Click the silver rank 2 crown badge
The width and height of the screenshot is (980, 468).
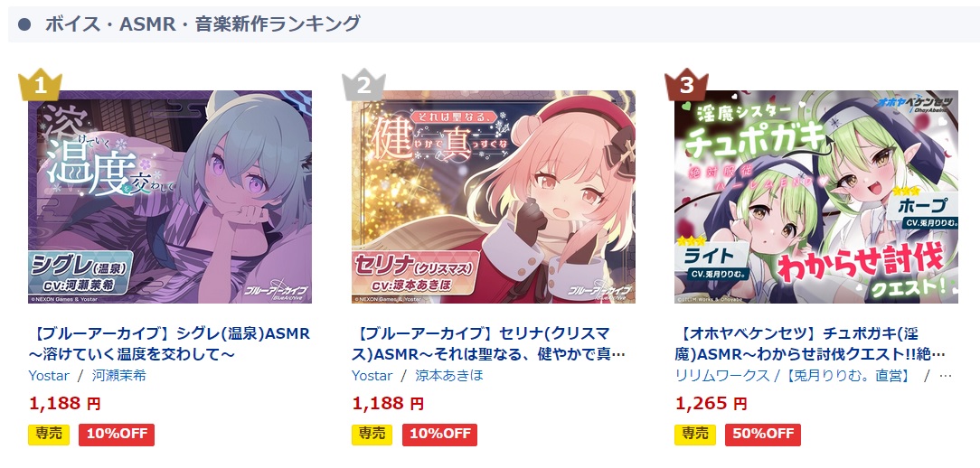(363, 84)
